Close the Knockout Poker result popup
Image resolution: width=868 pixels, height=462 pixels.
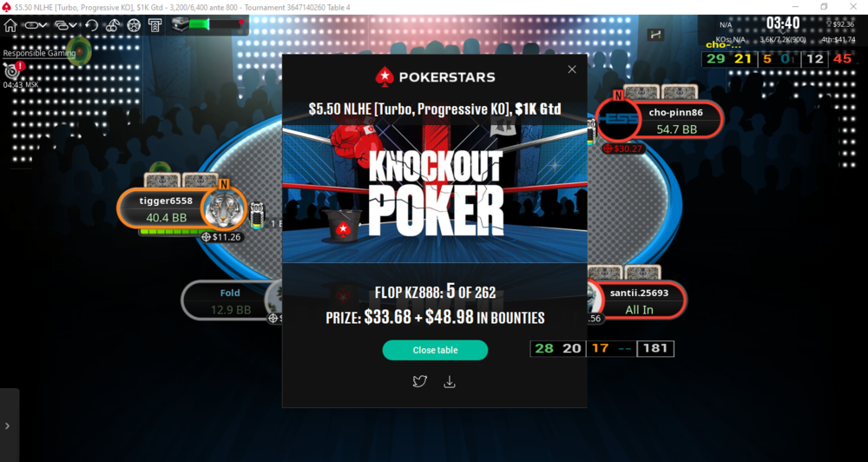(572, 69)
